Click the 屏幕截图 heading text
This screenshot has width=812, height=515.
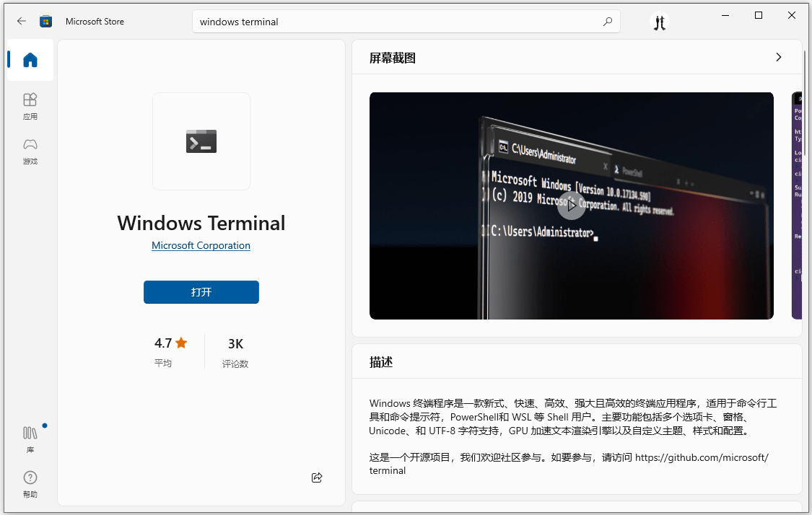click(x=392, y=58)
